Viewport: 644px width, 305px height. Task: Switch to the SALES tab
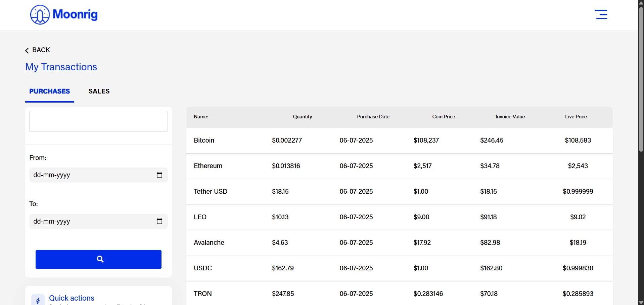tap(99, 91)
